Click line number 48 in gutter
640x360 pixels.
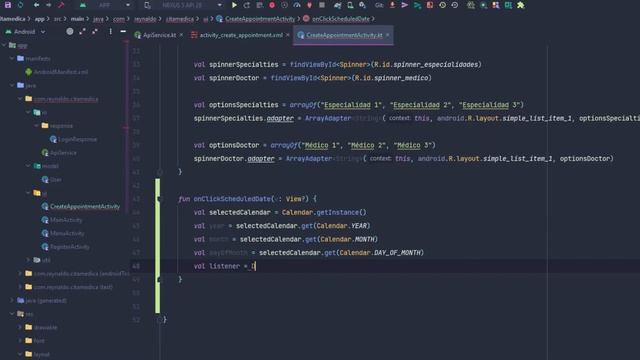pos(136,266)
